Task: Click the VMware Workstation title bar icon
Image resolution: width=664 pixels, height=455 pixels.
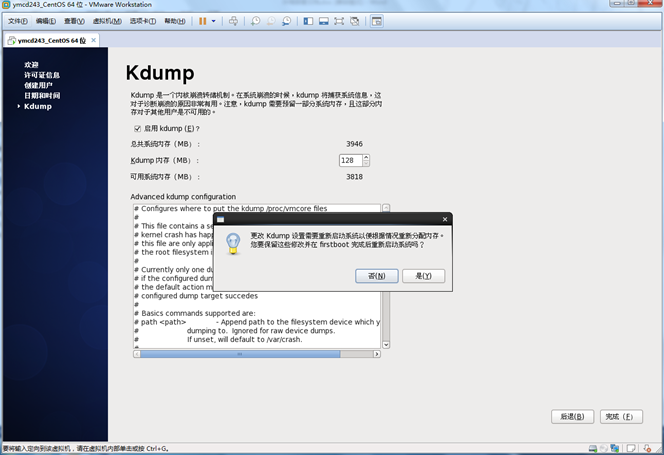Action: click(6, 5)
